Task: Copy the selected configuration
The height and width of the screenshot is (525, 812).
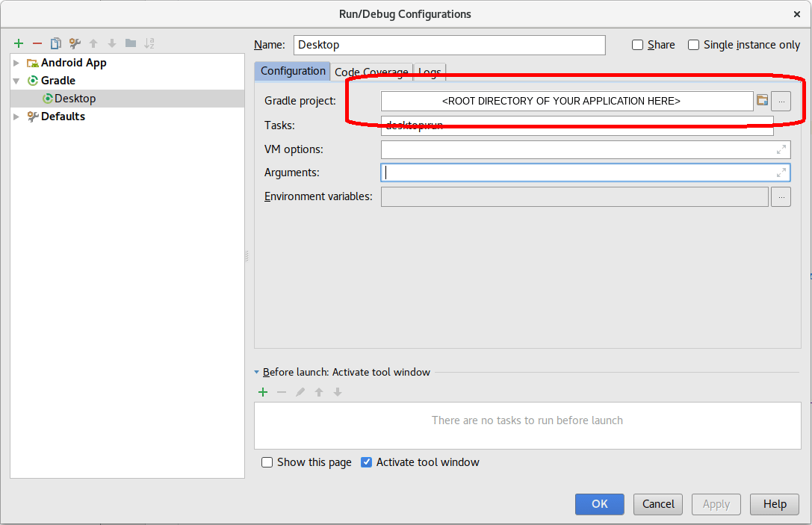Action: (55, 43)
